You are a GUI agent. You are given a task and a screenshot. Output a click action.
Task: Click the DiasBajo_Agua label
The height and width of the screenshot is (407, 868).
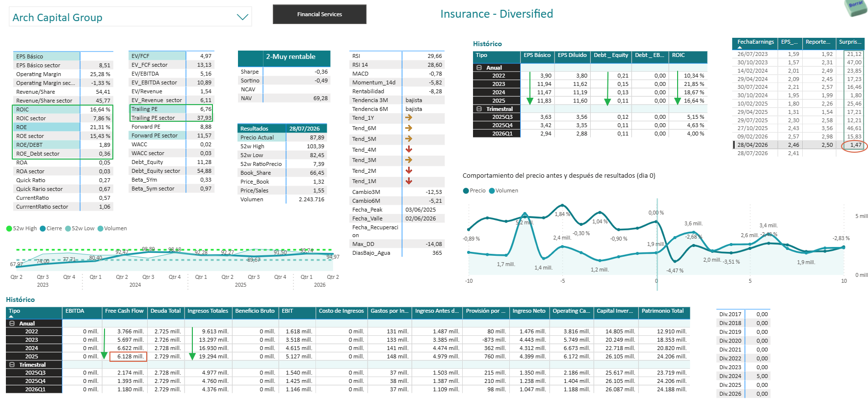(x=371, y=253)
